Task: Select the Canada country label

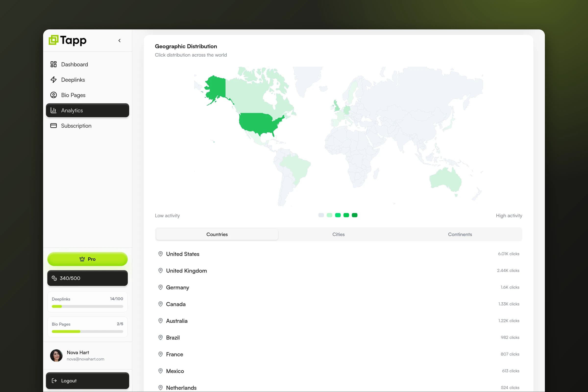Action: [176, 304]
